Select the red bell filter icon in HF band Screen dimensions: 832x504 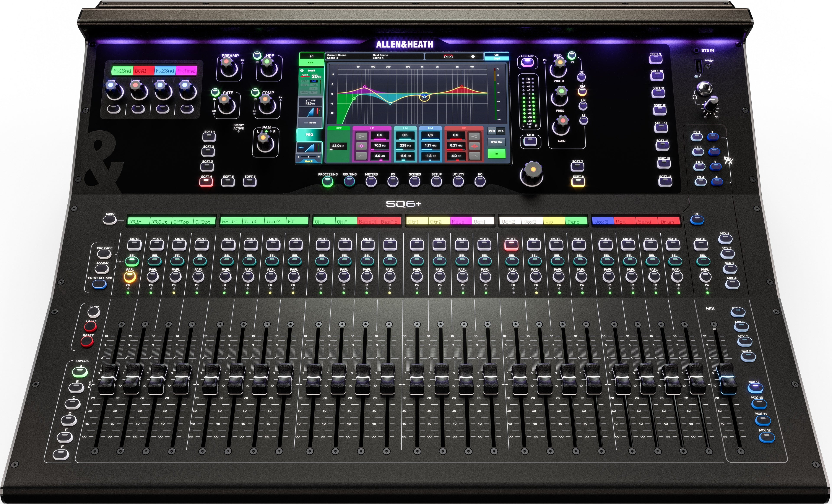(x=474, y=146)
